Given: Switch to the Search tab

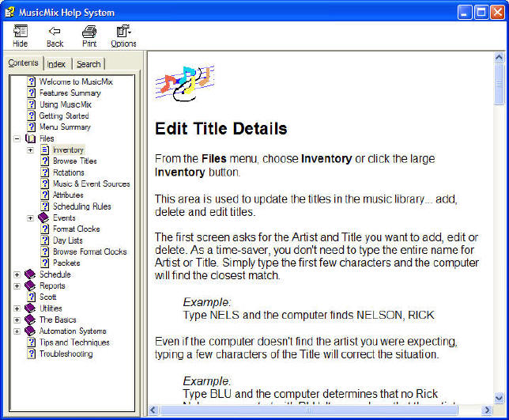Looking at the screenshot, I should 89,64.
